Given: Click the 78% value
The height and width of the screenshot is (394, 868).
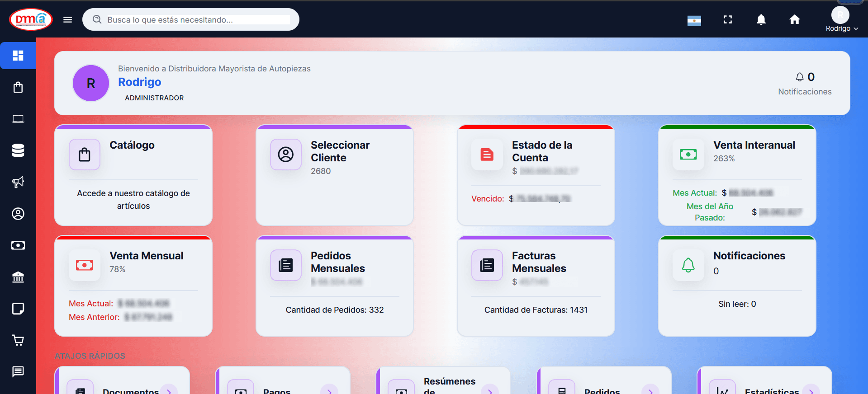Looking at the screenshot, I should 118,269.
